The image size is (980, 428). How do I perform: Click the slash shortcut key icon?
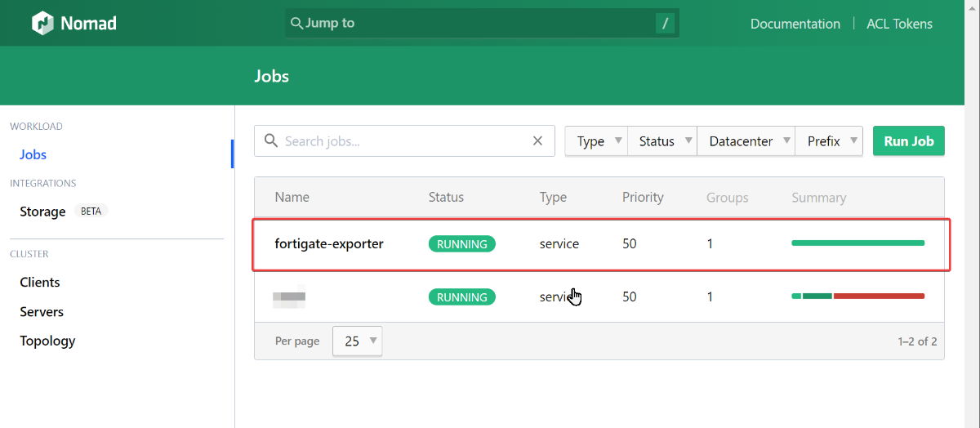[x=665, y=23]
